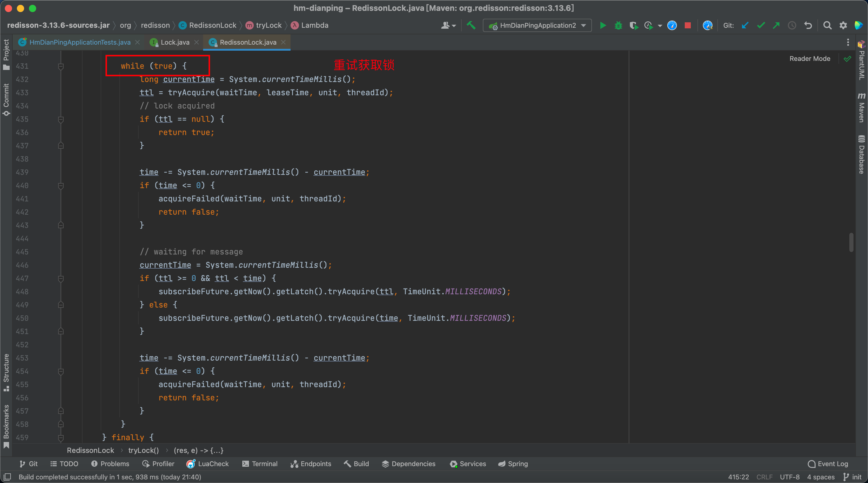Open the user account icon menu
The image size is (868, 483).
(x=448, y=25)
